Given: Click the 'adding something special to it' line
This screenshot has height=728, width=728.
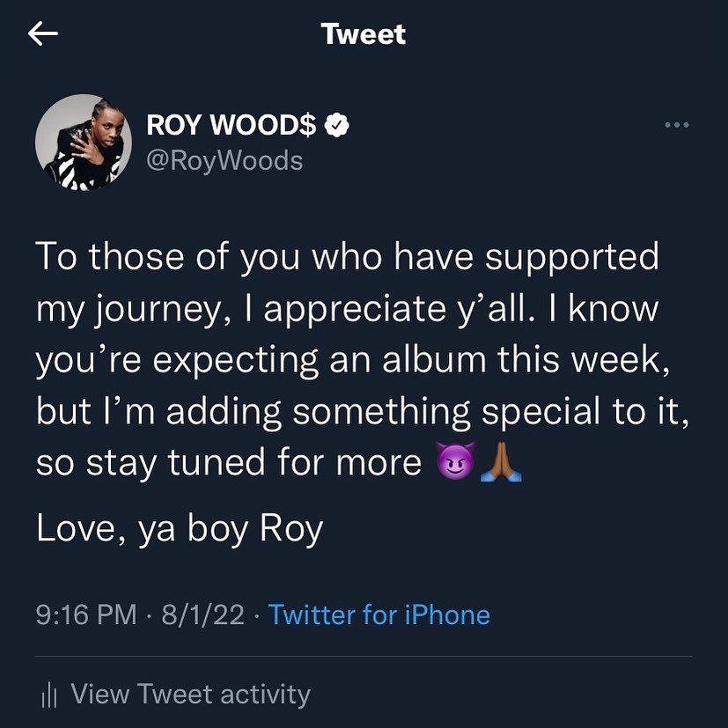Looking at the screenshot, I should [x=362, y=410].
